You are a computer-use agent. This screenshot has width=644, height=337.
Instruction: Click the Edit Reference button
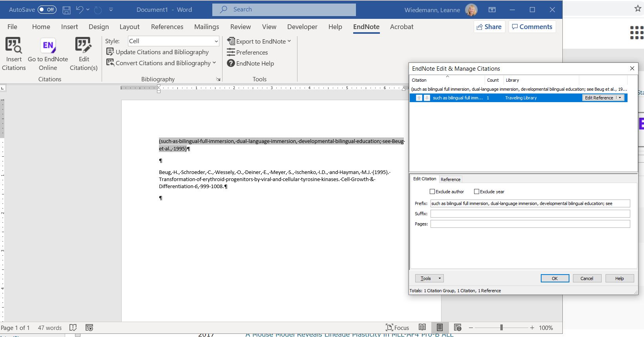[x=599, y=98]
